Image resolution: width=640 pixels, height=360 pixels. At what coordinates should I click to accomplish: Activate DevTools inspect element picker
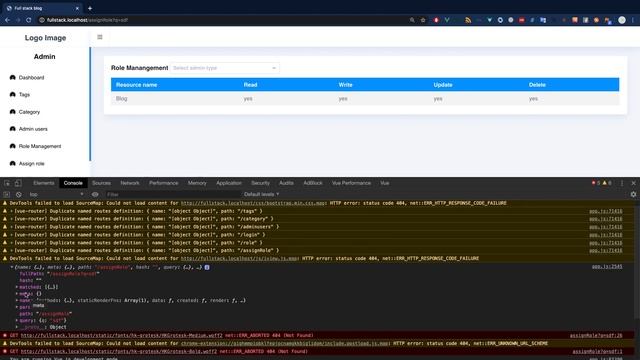point(7,183)
